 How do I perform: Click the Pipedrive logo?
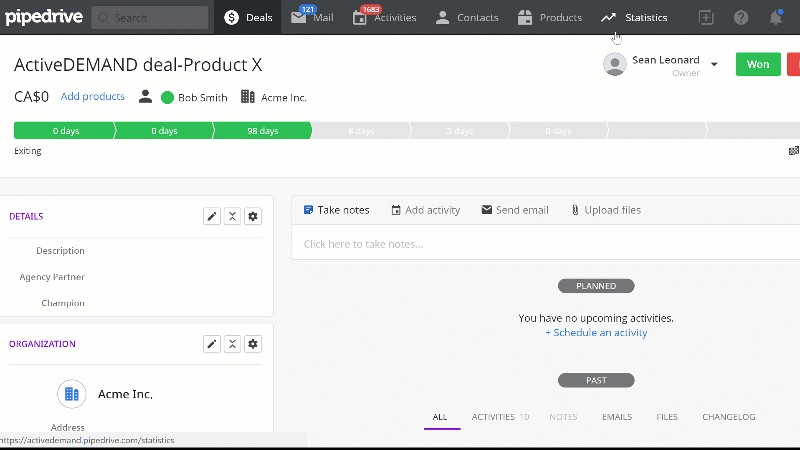pyautogui.click(x=43, y=17)
